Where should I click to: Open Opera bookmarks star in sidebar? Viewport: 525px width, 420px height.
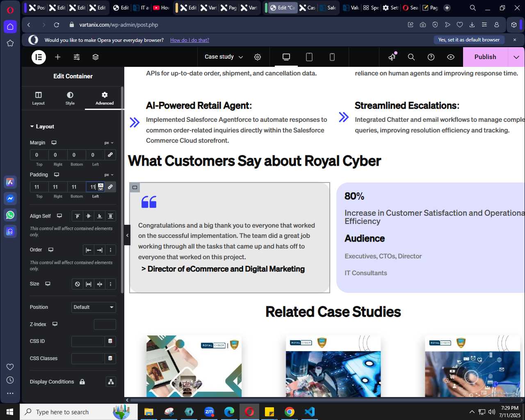[10, 43]
